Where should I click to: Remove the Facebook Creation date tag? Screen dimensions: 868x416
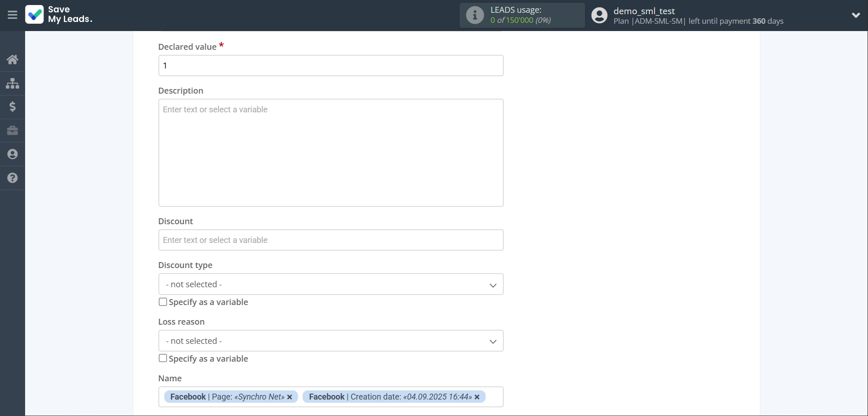[x=477, y=397]
